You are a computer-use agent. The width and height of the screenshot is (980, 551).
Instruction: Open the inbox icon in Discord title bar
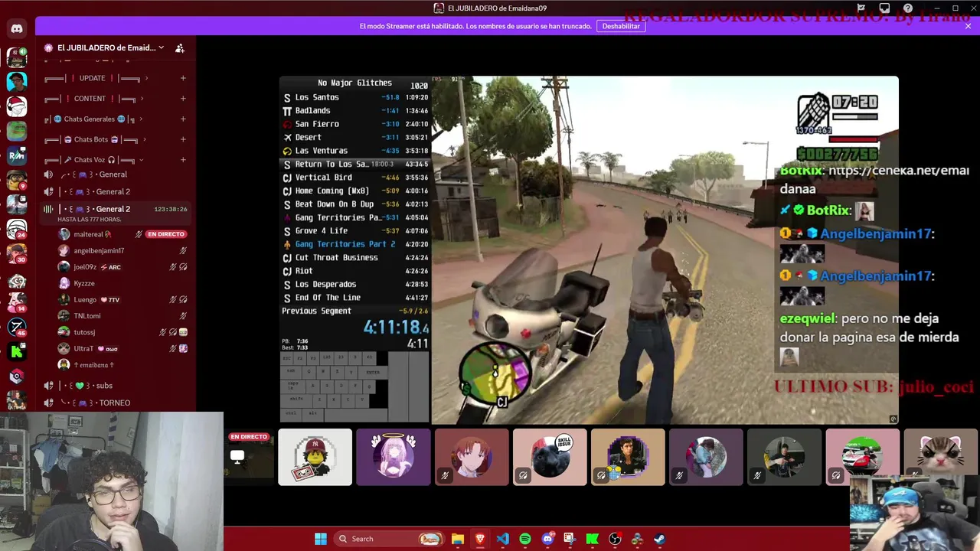pos(884,8)
